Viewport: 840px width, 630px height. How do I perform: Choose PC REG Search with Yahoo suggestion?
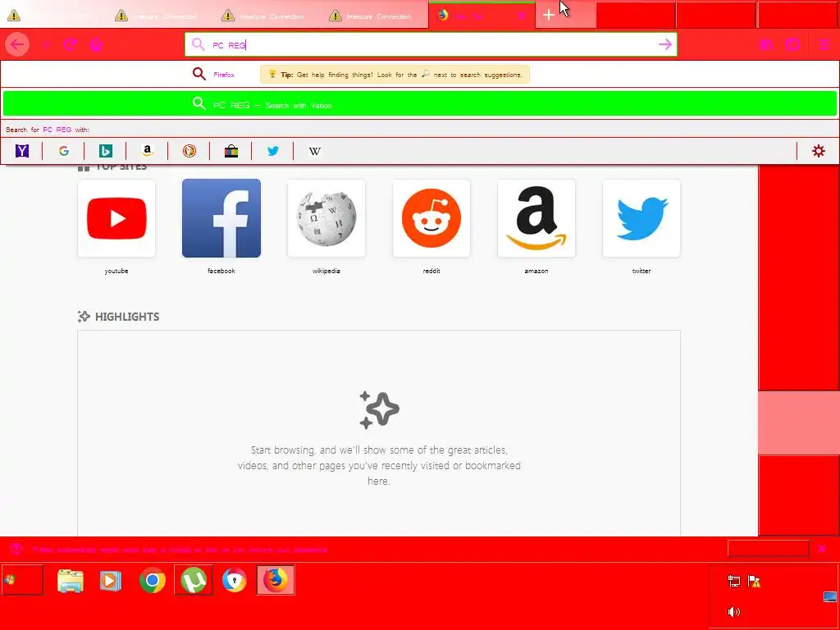[x=420, y=104]
